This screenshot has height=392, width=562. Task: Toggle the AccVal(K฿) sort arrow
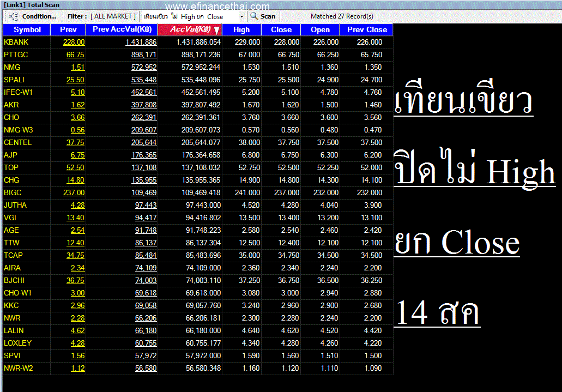[216, 31]
